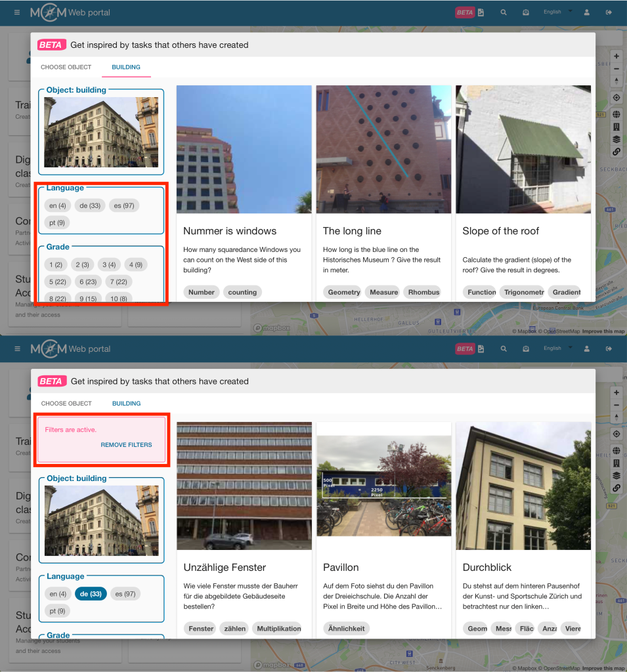Screen dimensions: 627x672
Task: Click 'Improve this map' link, lower screenshot
Action: pos(603,668)
